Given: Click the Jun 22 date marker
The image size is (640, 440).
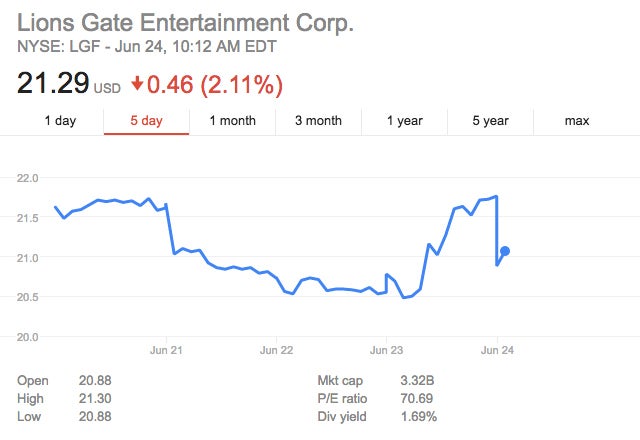Looking at the screenshot, I should 276,350.
